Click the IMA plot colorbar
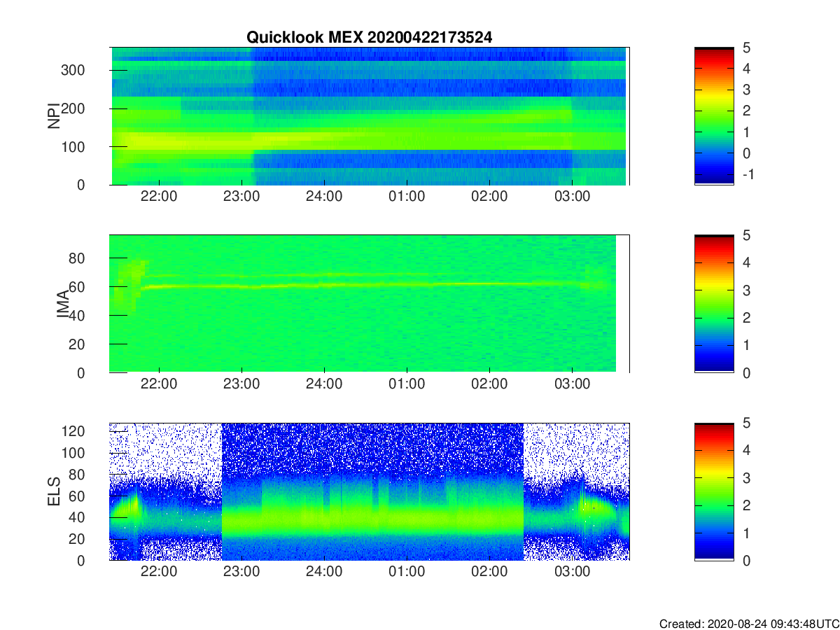 pyautogui.click(x=714, y=304)
